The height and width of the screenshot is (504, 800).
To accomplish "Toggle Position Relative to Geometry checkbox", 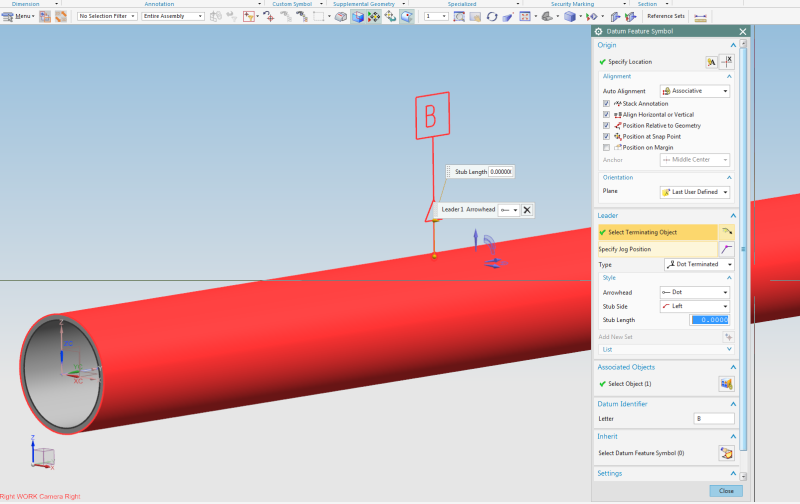I will 606,125.
